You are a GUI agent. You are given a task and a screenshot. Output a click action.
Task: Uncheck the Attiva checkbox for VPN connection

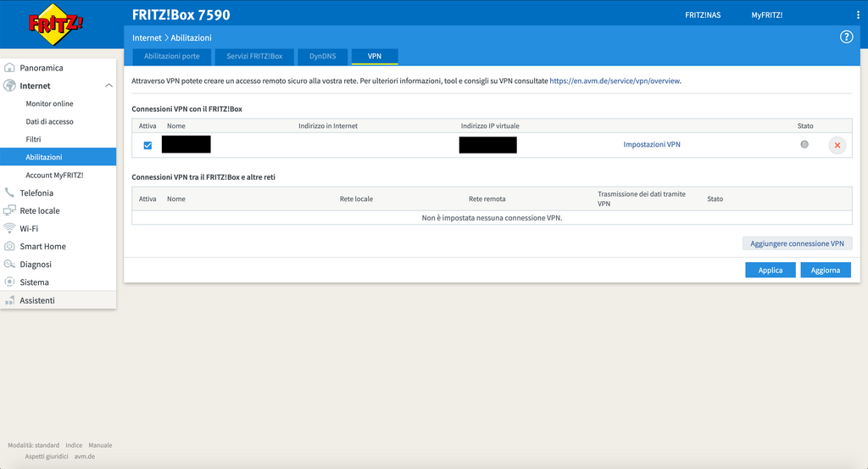point(147,145)
